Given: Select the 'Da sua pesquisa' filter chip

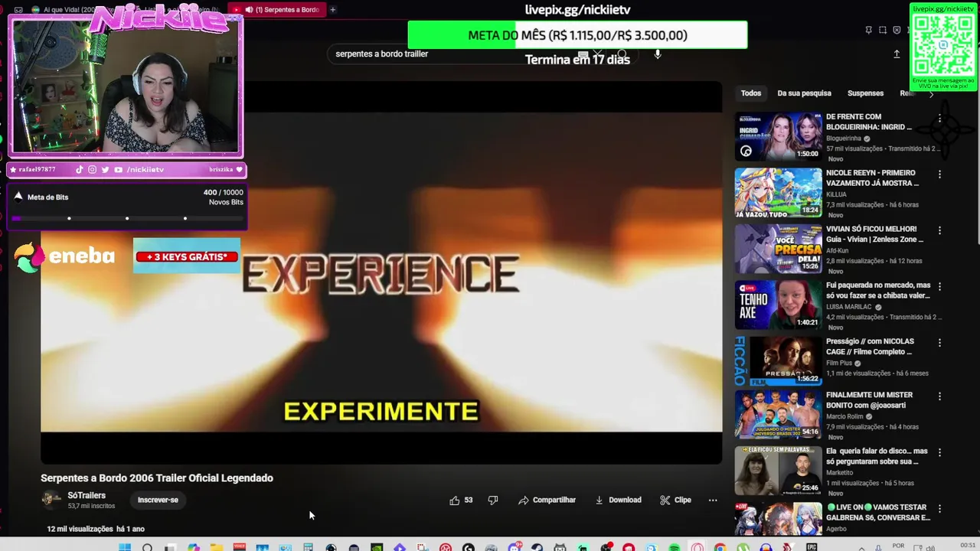Looking at the screenshot, I should [804, 93].
